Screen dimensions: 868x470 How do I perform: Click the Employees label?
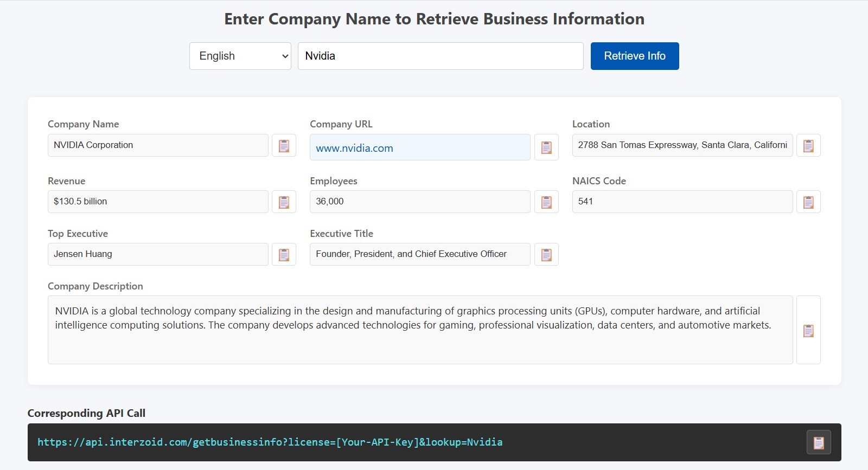[334, 181]
